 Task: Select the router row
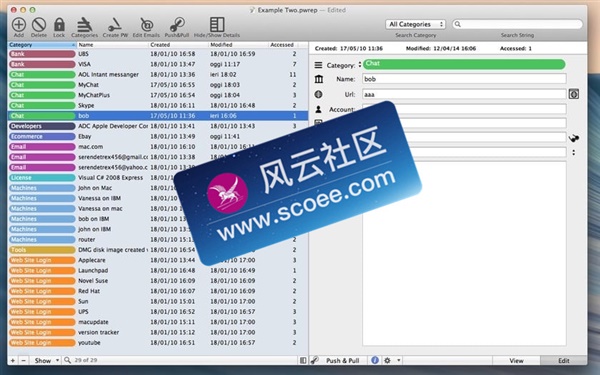pos(158,240)
